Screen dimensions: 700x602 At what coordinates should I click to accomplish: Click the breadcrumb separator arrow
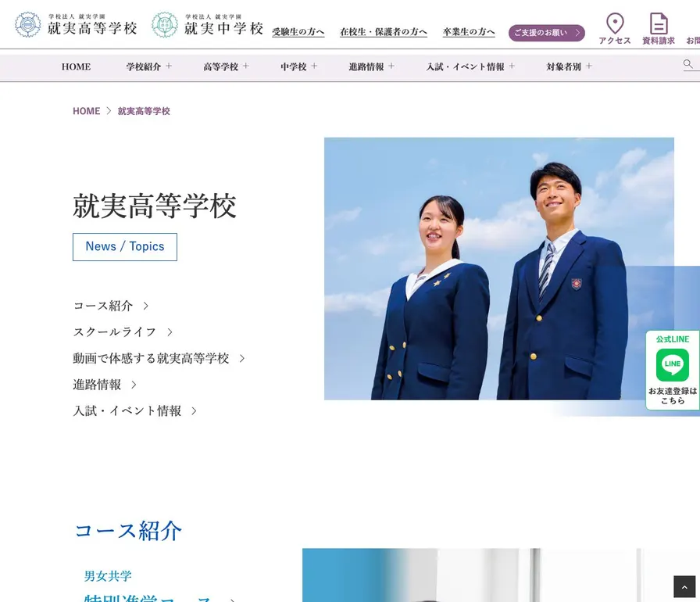[x=109, y=111]
